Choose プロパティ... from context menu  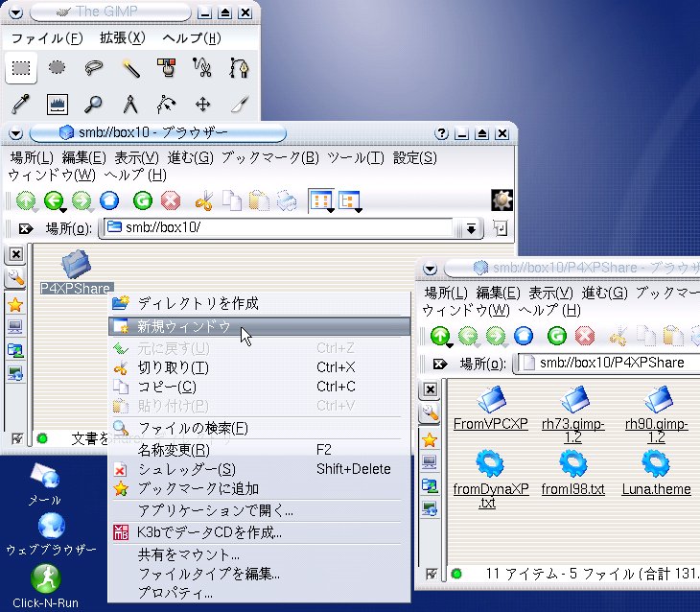[259, 593]
